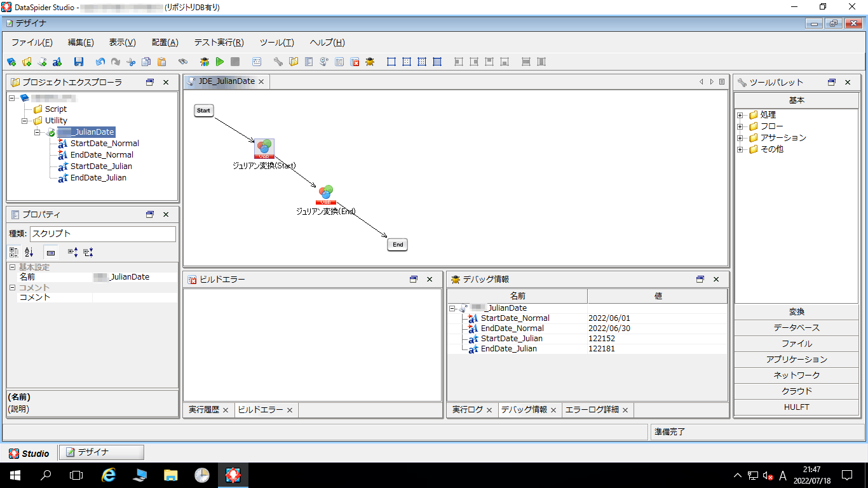Open the ヘルプ(H) menu
The height and width of the screenshot is (488, 868).
click(327, 43)
